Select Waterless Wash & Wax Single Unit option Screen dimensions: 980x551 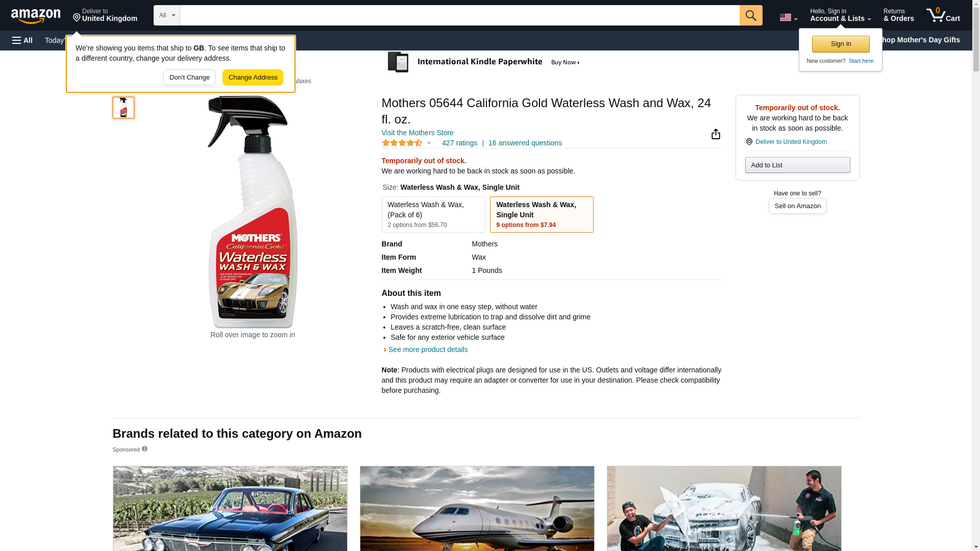click(541, 214)
